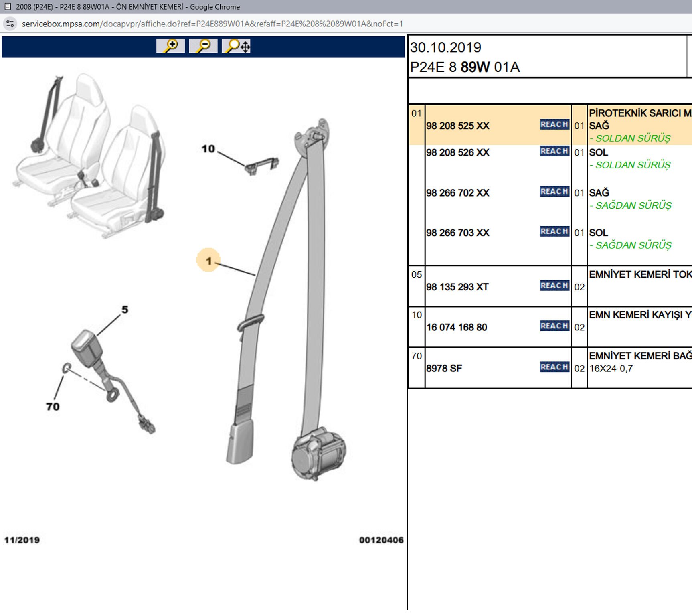The height and width of the screenshot is (616, 692).
Task: Click REACH badge for part 98 208 525 XX
Action: coord(554,124)
